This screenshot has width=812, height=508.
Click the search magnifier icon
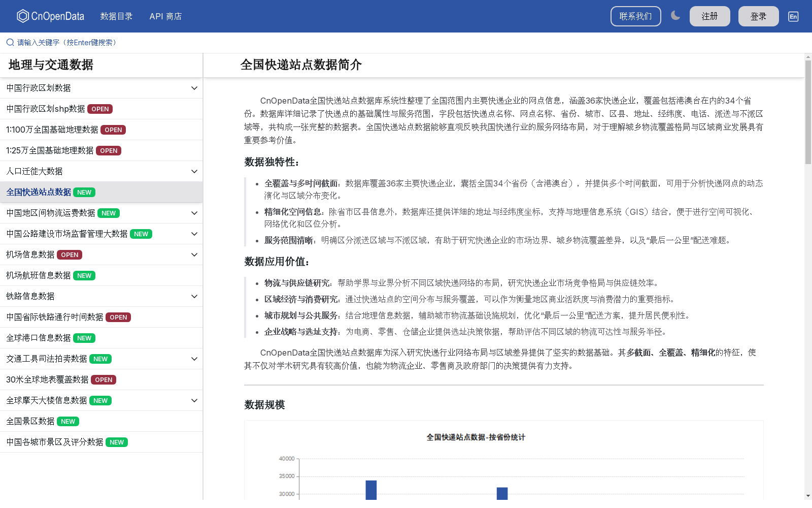pos(10,43)
